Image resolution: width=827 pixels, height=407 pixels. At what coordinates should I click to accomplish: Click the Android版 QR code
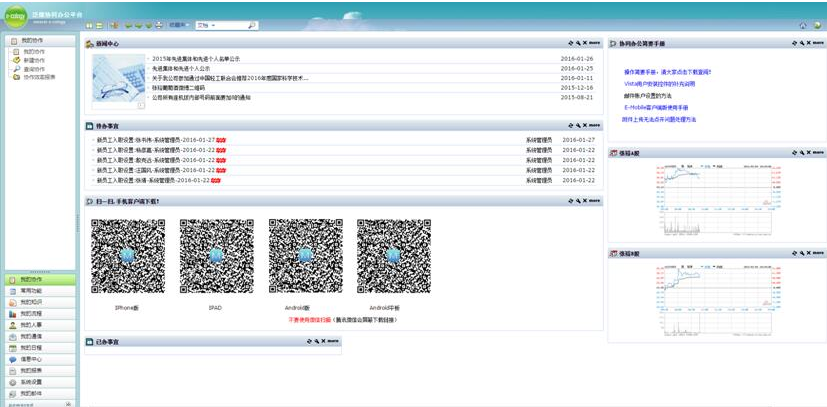point(305,256)
